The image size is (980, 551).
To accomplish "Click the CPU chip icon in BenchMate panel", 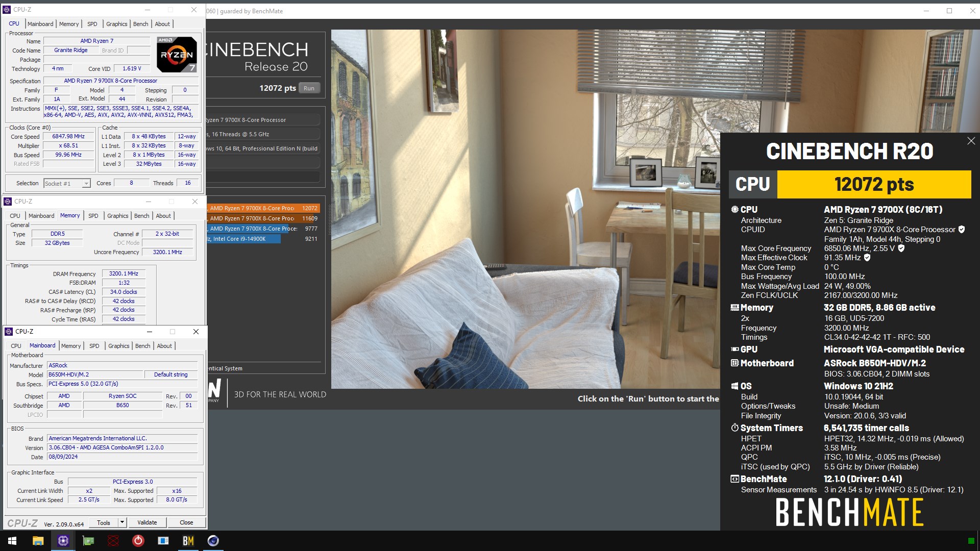I will click(x=734, y=209).
